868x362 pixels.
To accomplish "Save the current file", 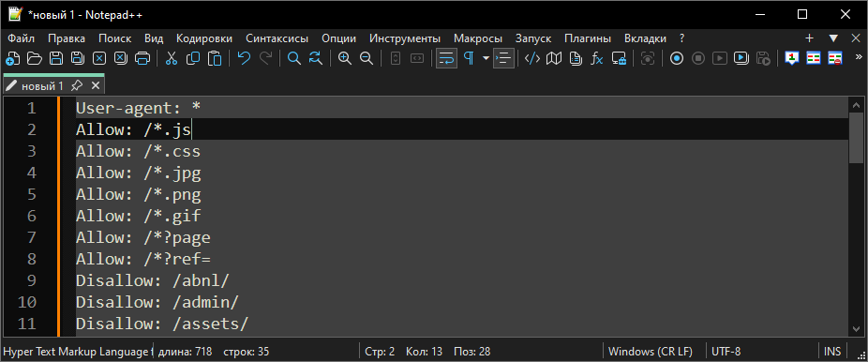I will 56,58.
